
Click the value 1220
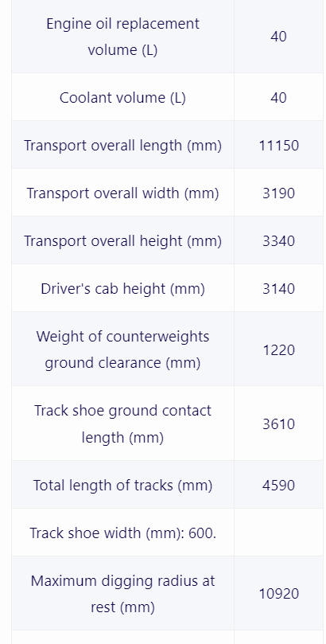point(279,350)
